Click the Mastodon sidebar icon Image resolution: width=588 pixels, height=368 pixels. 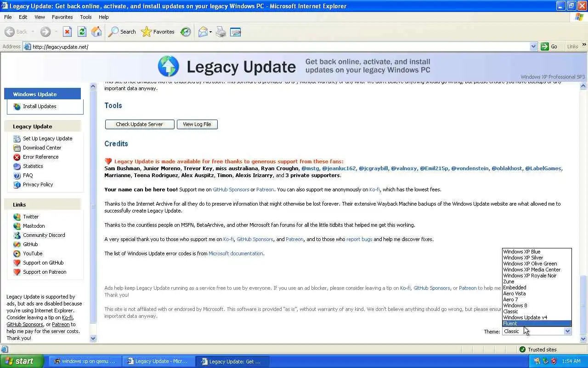17,226
